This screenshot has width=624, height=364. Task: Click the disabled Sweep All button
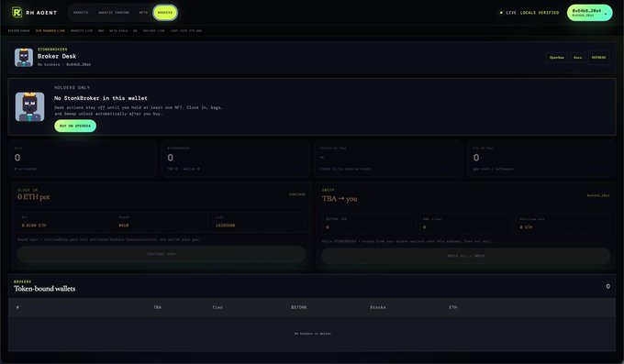(466, 256)
